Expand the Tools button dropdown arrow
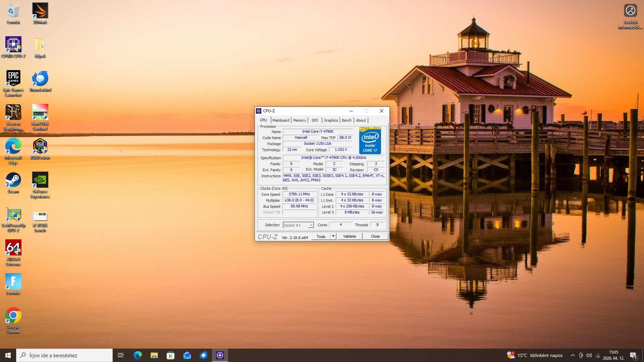The image size is (644, 362). [x=333, y=236]
